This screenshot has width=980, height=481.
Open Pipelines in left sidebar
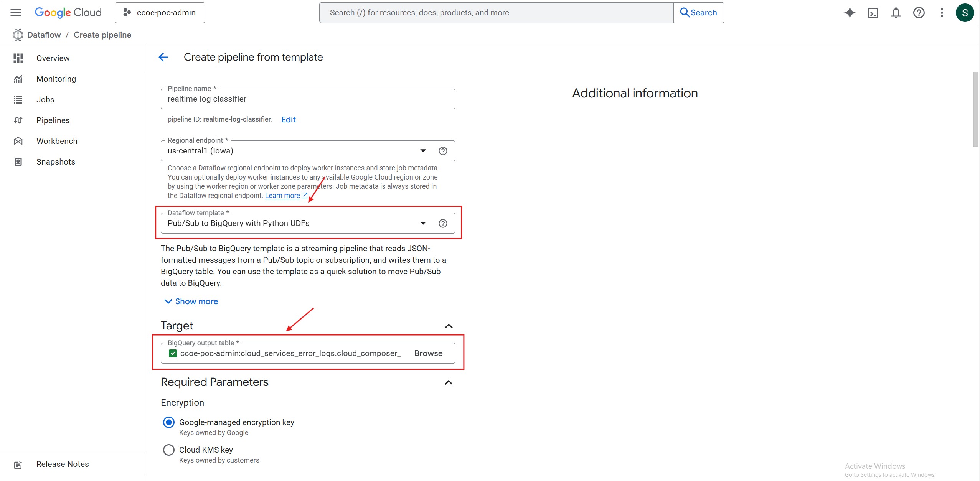53,120
